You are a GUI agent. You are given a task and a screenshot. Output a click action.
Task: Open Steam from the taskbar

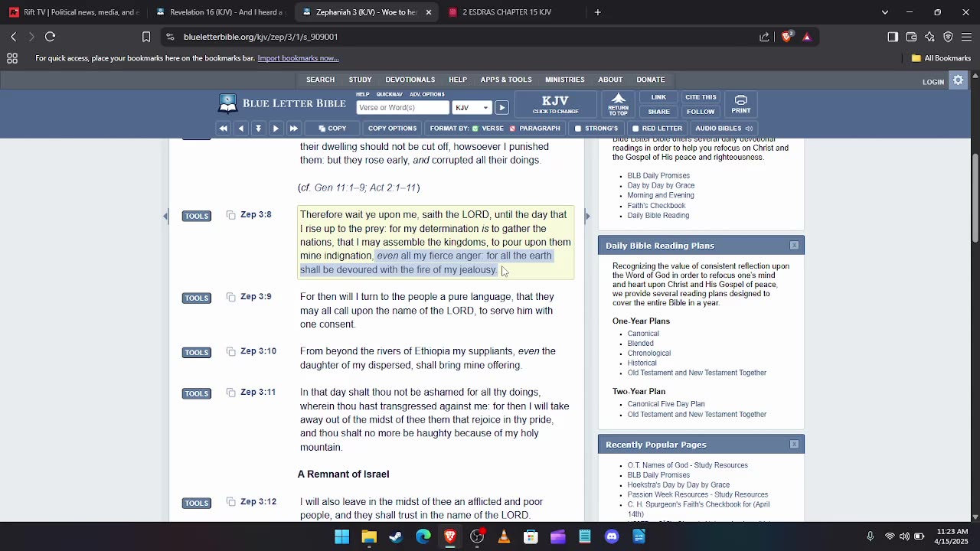click(396, 536)
